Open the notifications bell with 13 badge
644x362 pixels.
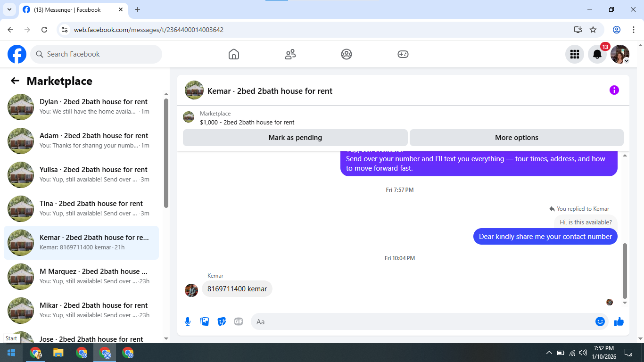597,54
